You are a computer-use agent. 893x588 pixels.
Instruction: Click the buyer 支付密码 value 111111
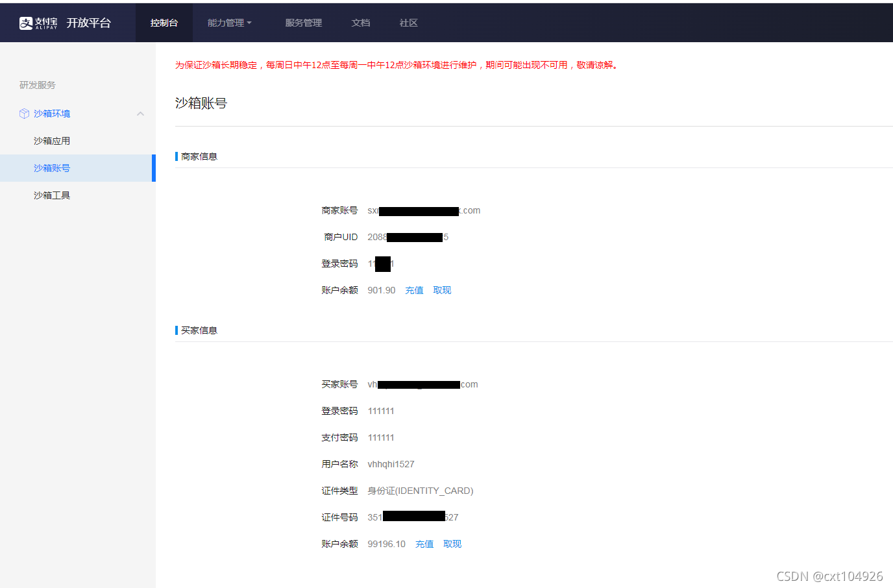(x=381, y=437)
